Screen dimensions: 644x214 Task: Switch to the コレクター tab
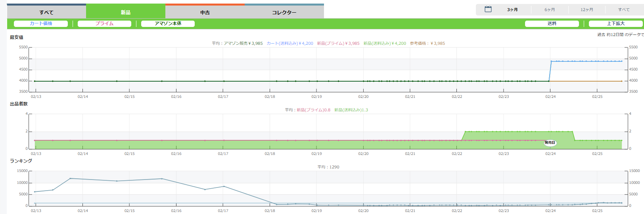pyautogui.click(x=284, y=12)
